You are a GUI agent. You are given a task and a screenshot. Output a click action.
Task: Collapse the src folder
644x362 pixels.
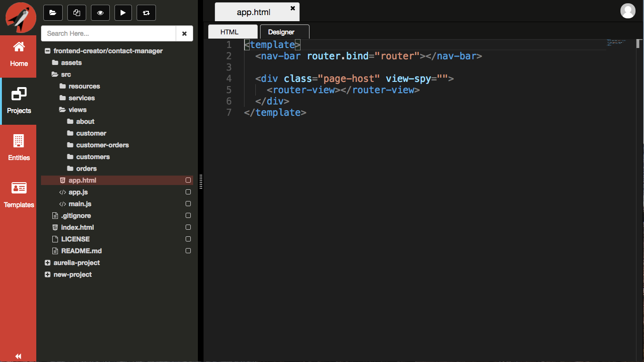pyautogui.click(x=55, y=74)
